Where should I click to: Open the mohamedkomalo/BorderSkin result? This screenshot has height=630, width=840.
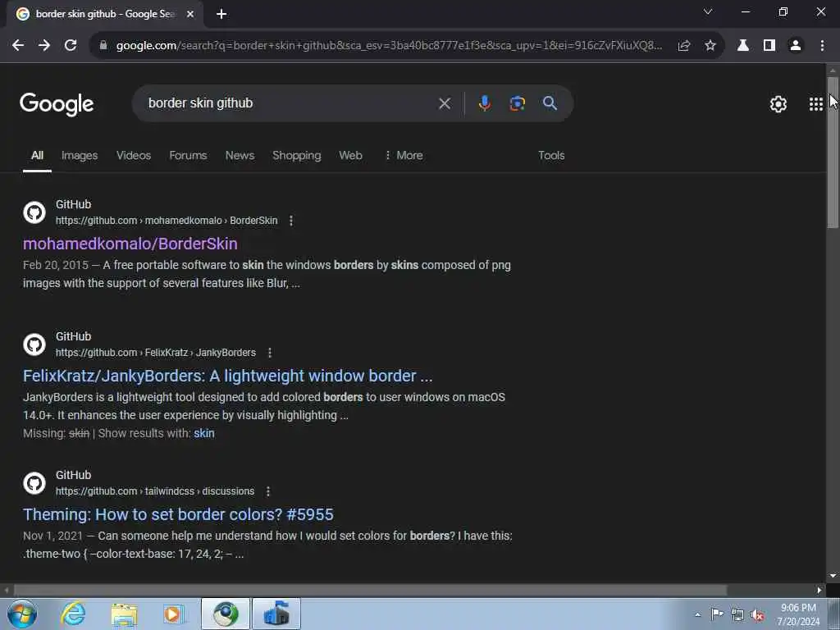coord(130,244)
